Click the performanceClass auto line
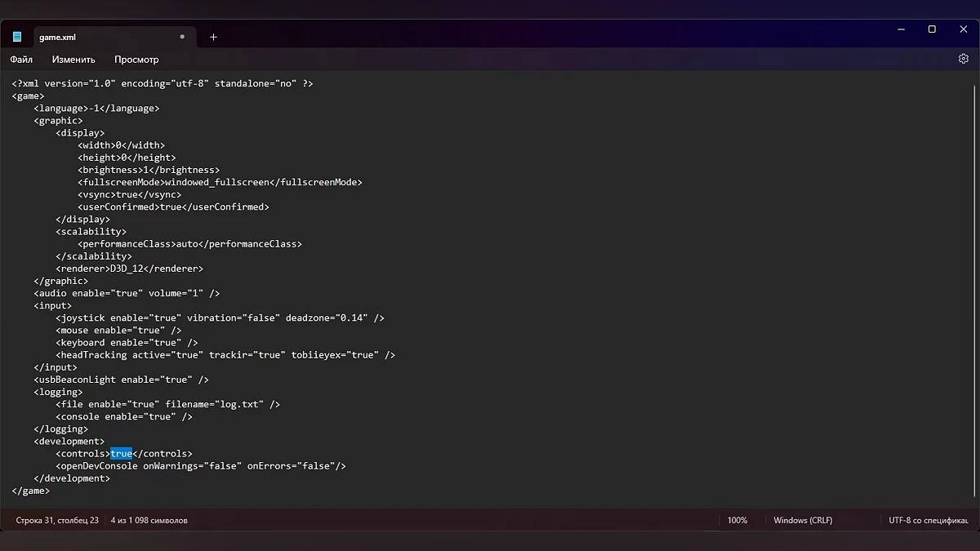The height and width of the screenshot is (551, 980). pos(189,244)
